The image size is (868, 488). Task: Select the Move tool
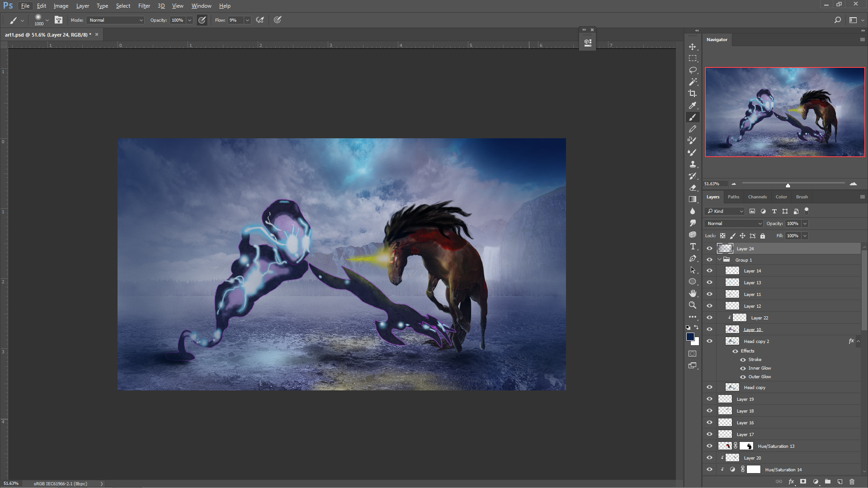coord(693,47)
